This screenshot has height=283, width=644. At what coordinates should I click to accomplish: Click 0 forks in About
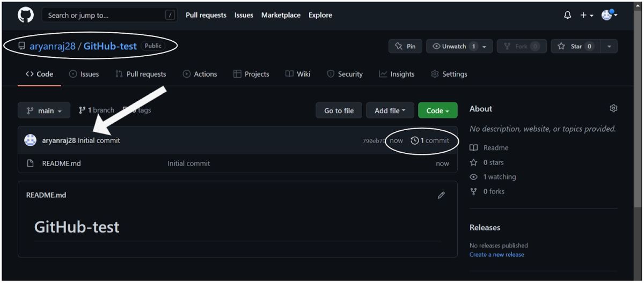487,191
